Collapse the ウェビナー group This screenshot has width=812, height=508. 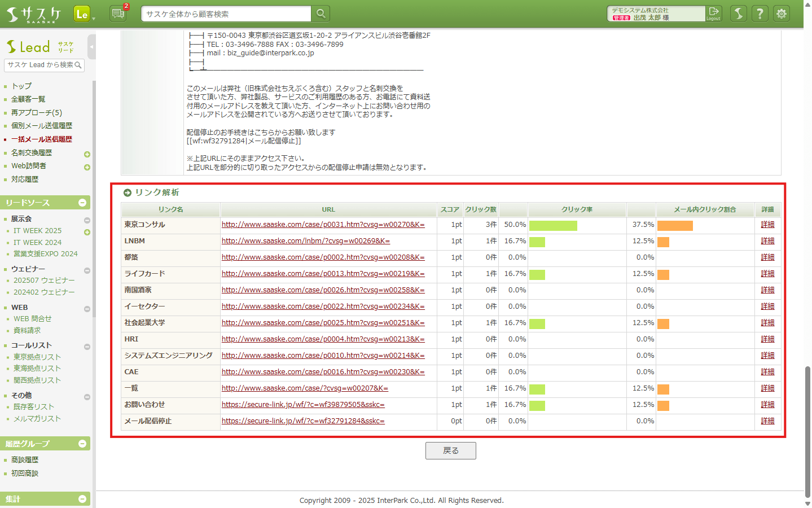click(87, 271)
